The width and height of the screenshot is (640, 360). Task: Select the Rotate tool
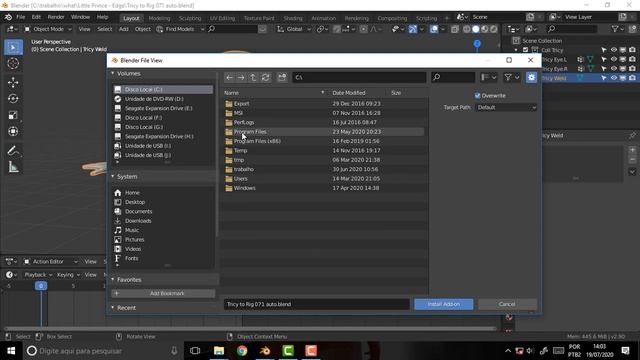click(x=13, y=98)
